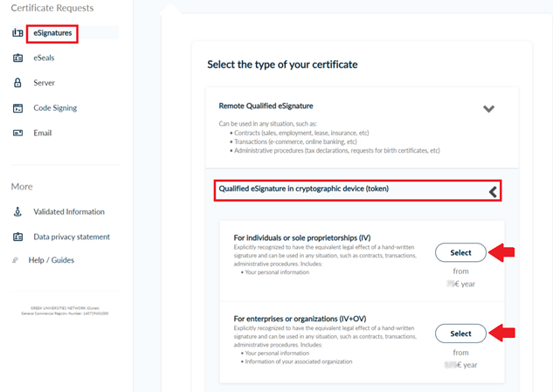Go to the Validated Information text link
Screen dimensions: 553x392
(x=69, y=212)
